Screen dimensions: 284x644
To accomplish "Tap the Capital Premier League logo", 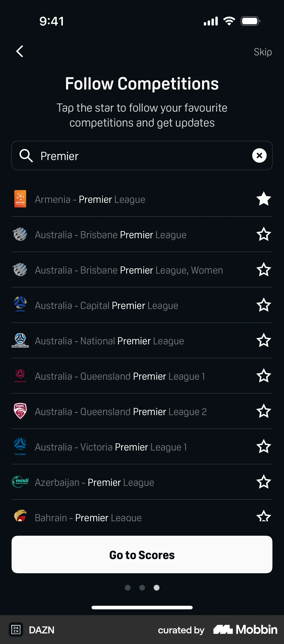I will tap(20, 305).
